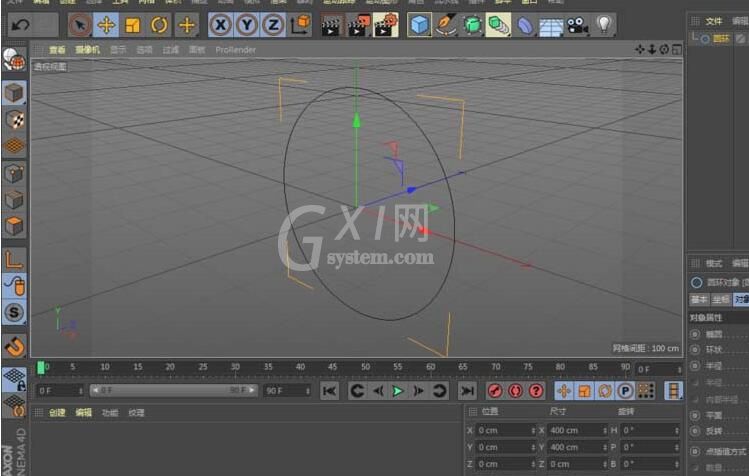Activate the Scale tool in top toolbar

click(x=132, y=25)
